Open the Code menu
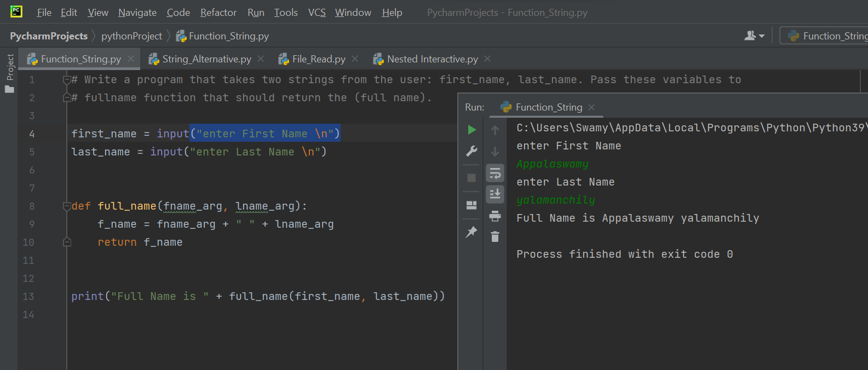Viewport: 868px width, 370px height. point(179,12)
